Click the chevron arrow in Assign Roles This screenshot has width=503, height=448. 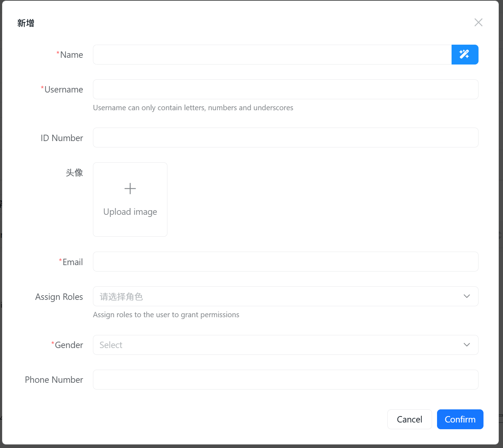click(467, 296)
